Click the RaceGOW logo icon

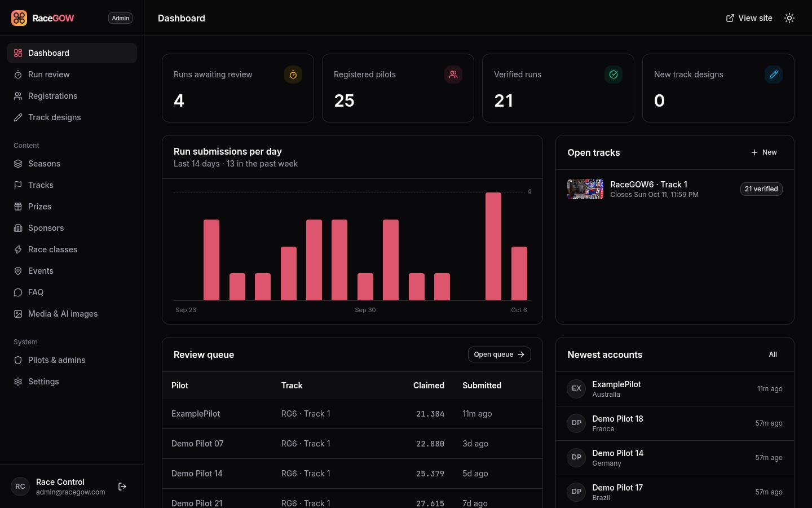tap(19, 18)
